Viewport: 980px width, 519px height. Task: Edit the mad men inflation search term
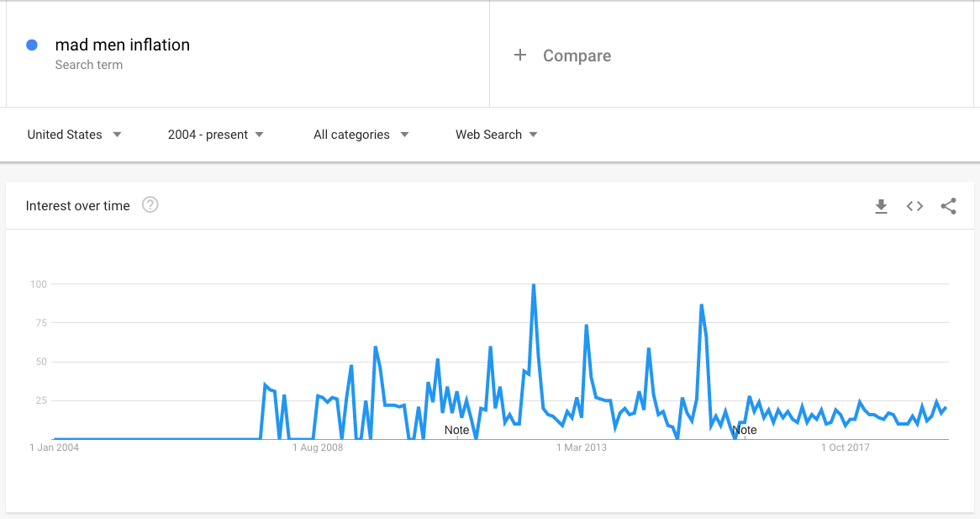point(123,45)
